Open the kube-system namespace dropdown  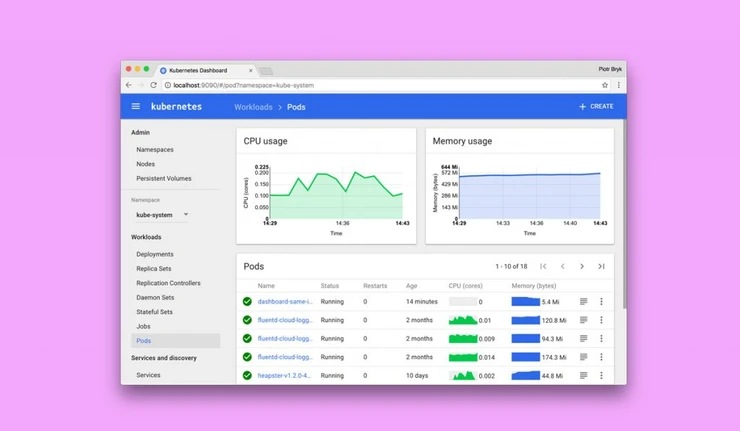(162, 215)
